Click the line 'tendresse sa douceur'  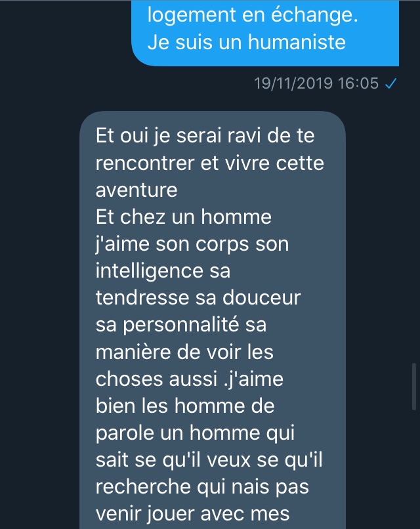click(x=198, y=297)
